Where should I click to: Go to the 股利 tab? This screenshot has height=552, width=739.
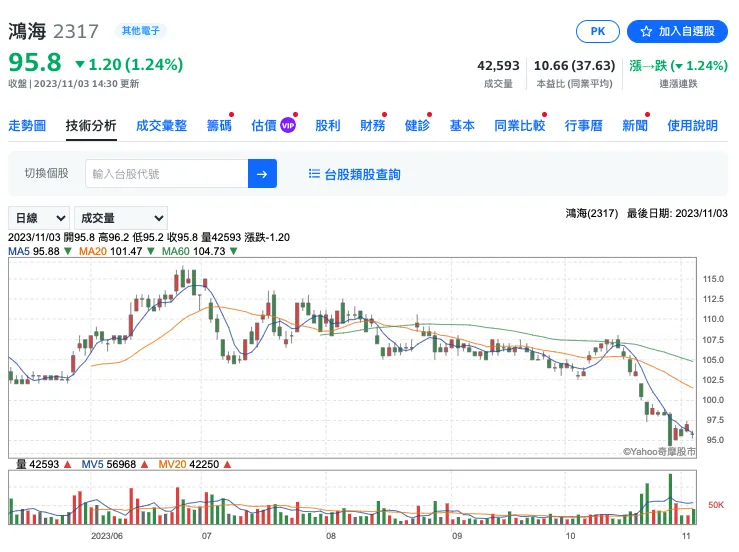pyautogui.click(x=328, y=125)
